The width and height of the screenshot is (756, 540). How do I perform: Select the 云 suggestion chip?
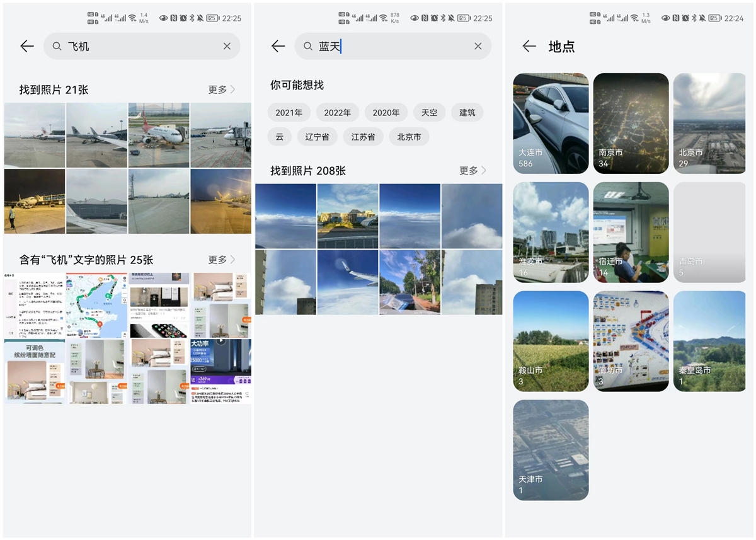pos(280,136)
